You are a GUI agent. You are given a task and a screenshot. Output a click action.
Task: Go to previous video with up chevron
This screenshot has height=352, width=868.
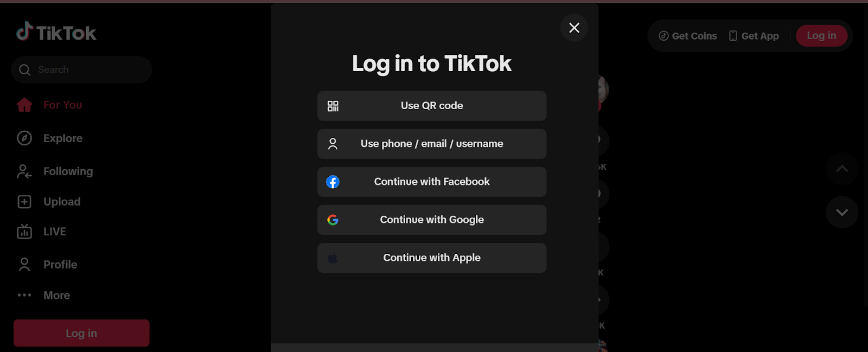842,169
